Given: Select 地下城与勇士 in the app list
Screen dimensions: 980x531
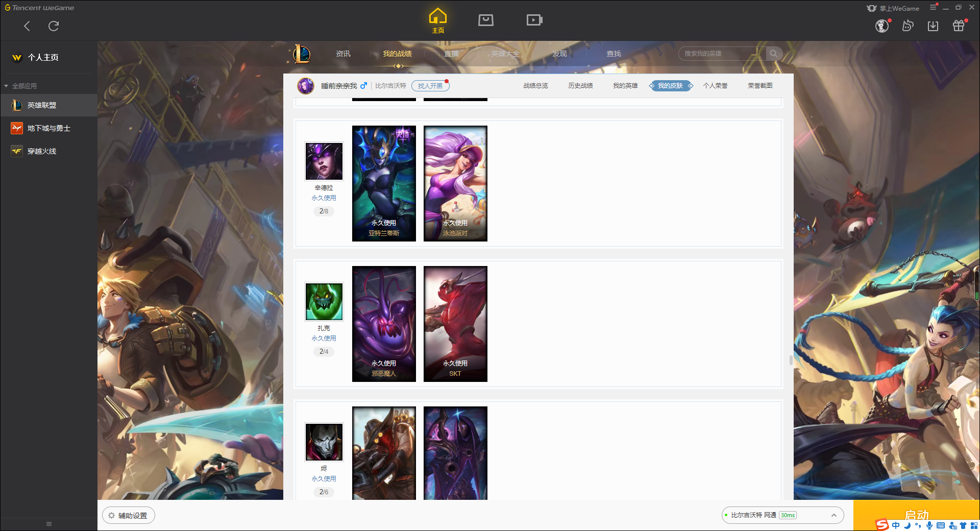Looking at the screenshot, I should [x=48, y=128].
